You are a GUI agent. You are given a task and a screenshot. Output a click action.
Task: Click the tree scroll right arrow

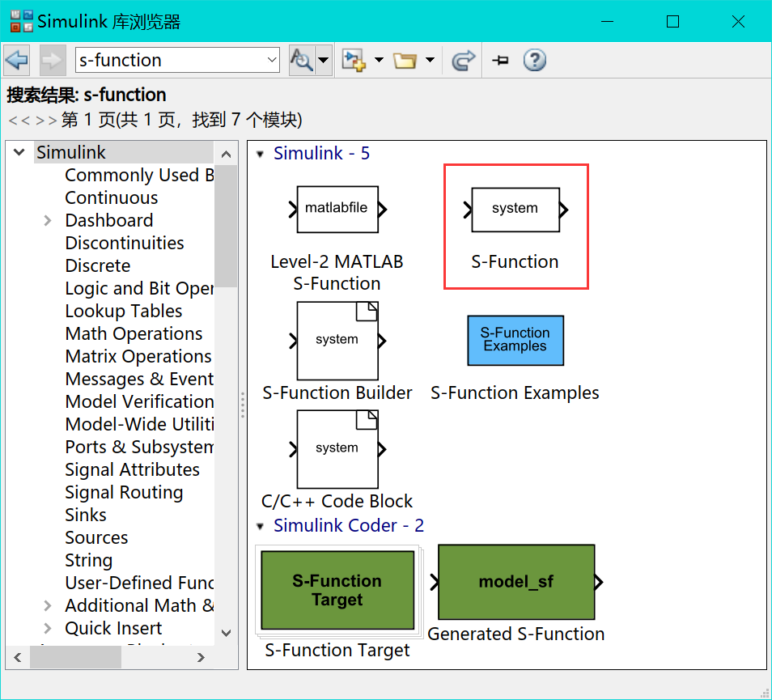201,657
